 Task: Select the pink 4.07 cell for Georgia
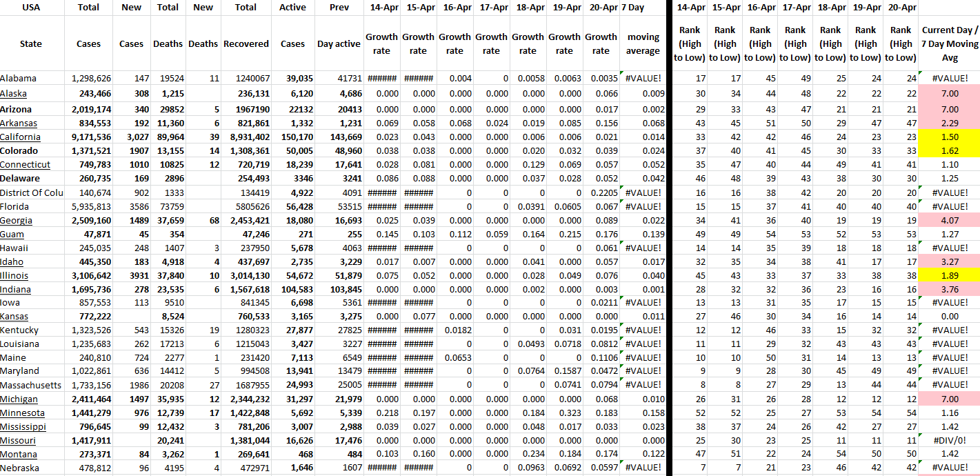click(950, 220)
